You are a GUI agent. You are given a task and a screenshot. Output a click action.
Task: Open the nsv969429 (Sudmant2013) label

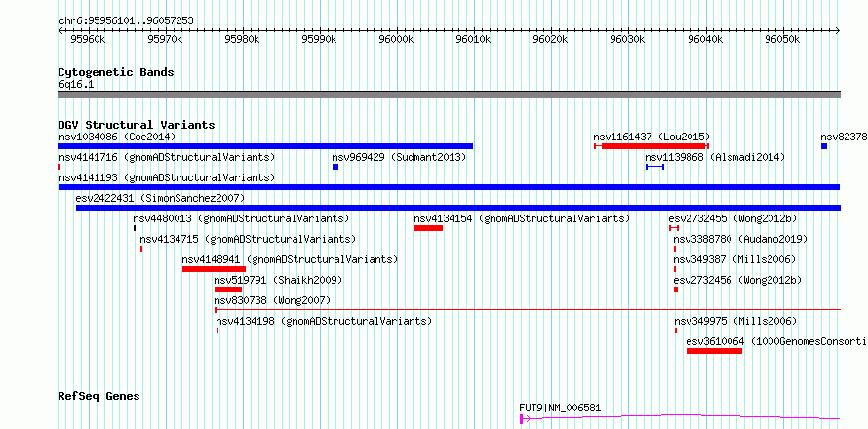(399, 157)
